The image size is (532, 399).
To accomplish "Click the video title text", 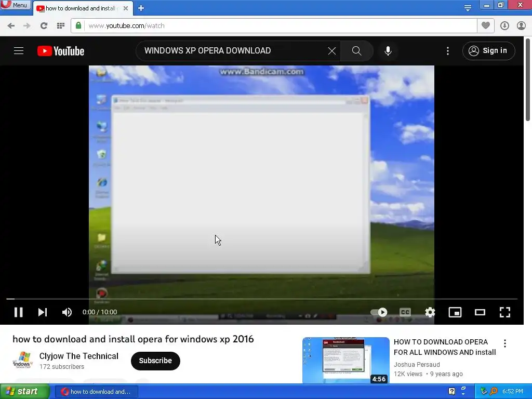I will (133, 339).
